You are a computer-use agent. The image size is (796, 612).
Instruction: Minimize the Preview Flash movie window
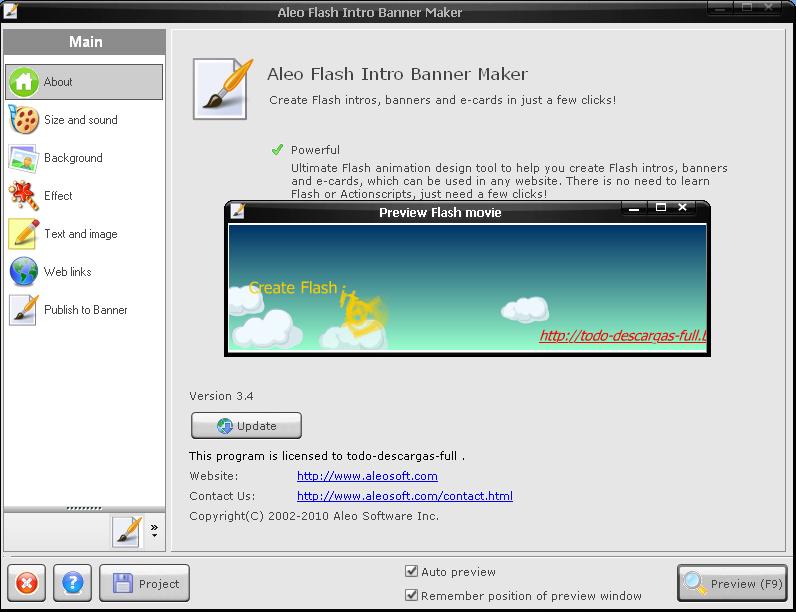click(634, 208)
